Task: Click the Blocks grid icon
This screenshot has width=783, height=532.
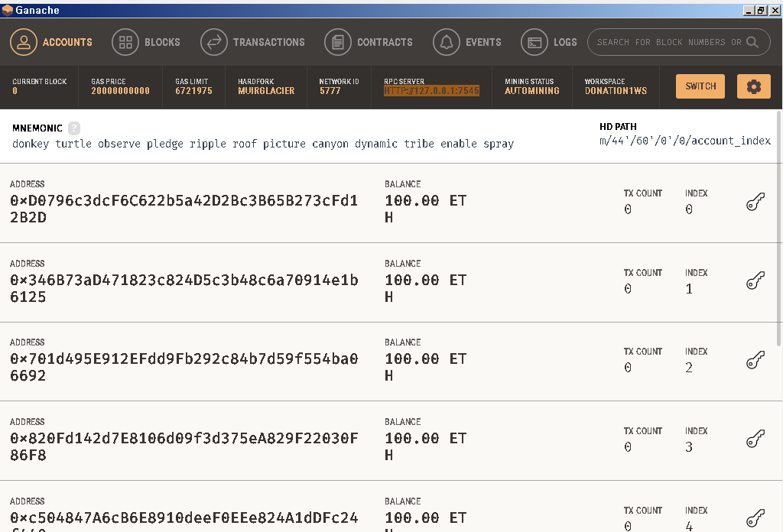Action: click(125, 42)
